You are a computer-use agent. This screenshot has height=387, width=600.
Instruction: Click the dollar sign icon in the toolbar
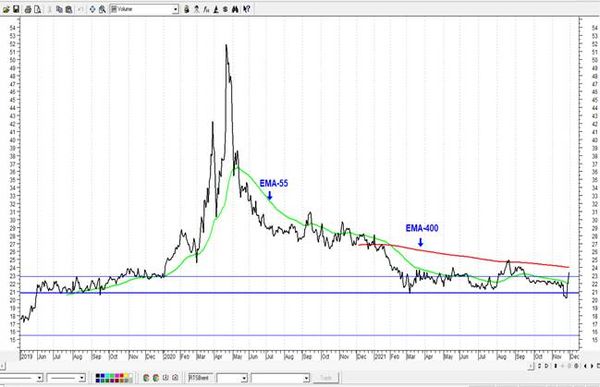coord(225,9)
